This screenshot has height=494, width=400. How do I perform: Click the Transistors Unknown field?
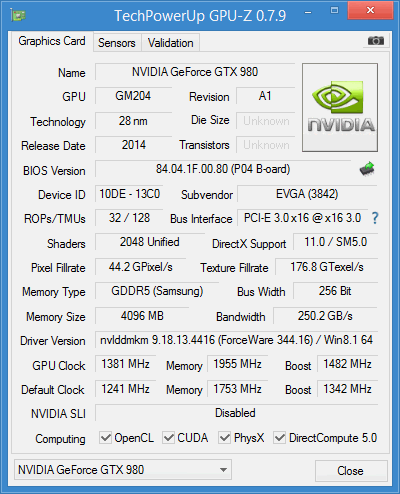pyautogui.click(x=266, y=145)
